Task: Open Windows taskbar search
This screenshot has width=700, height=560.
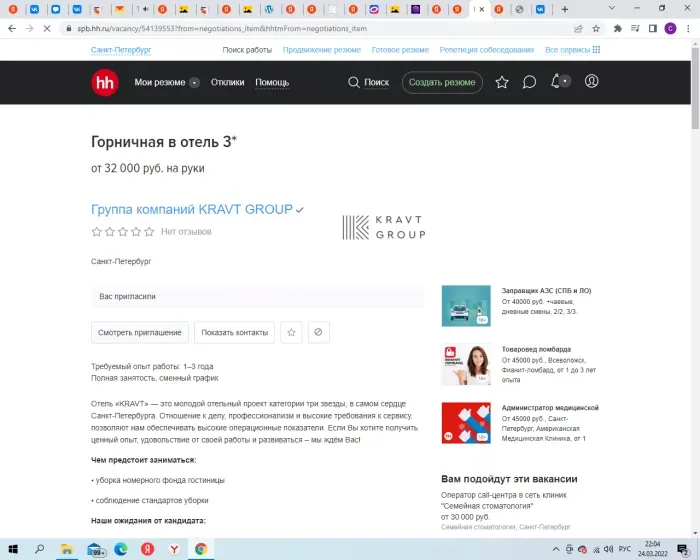Action: 40,549
